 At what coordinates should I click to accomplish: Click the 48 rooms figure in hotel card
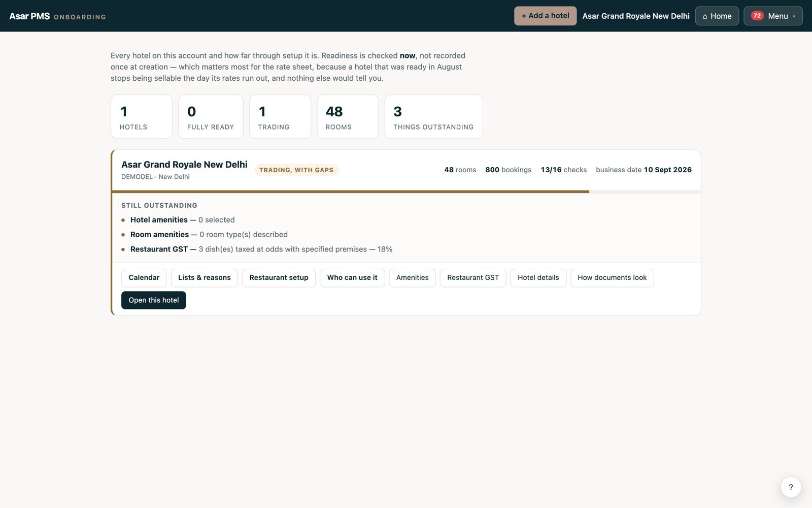click(460, 170)
